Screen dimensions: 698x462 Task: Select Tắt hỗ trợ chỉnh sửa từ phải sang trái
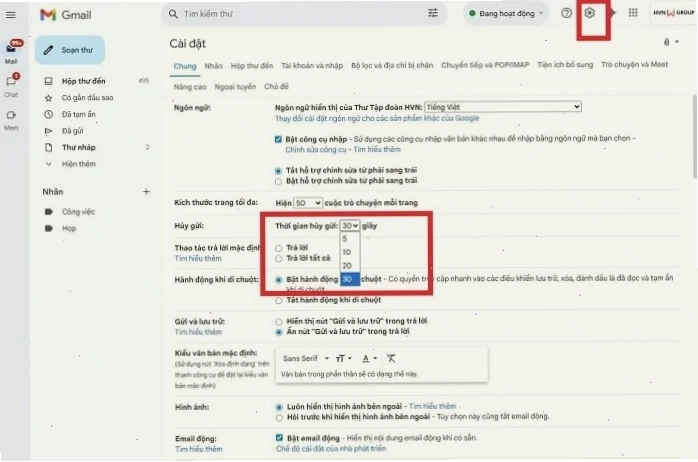point(278,170)
